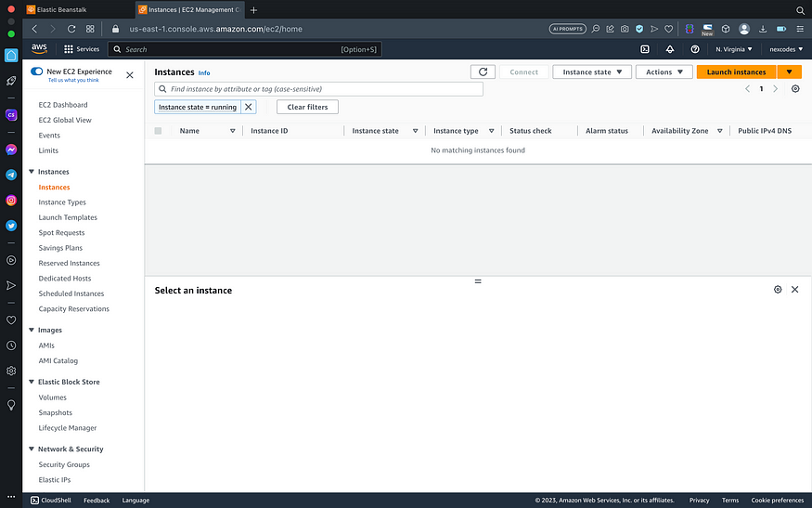This screenshot has height=508, width=812.
Task: Toggle the New EC2 Experience switch
Action: pyautogui.click(x=37, y=71)
